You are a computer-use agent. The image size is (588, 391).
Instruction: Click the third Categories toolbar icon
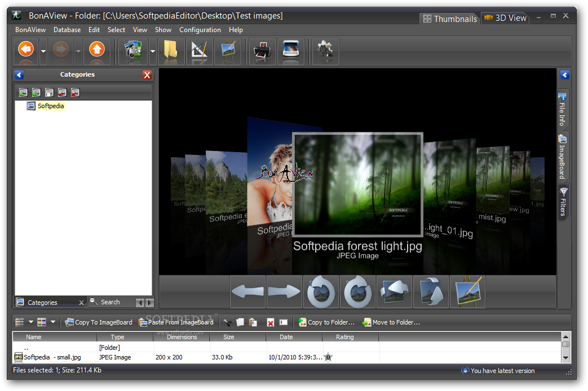[x=49, y=92]
